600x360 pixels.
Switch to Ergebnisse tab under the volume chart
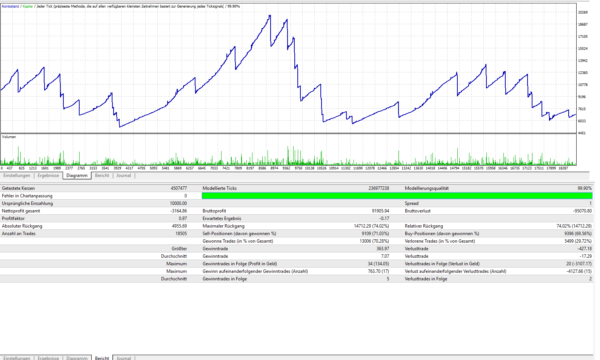click(48, 176)
